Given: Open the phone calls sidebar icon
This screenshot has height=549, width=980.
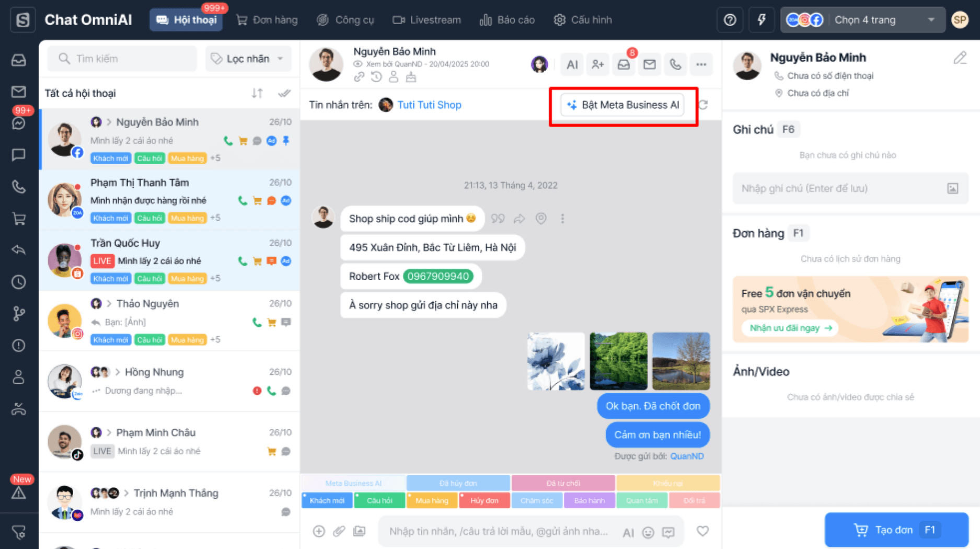Looking at the screenshot, I should click(19, 187).
